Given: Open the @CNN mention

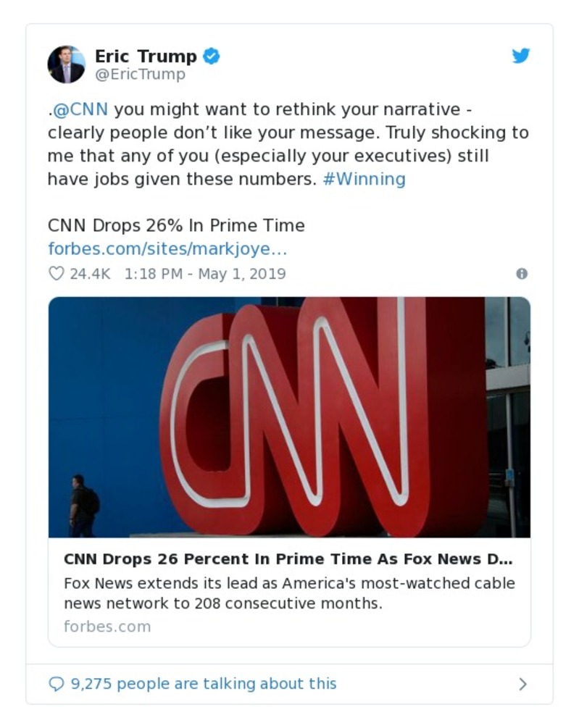Looking at the screenshot, I should (80, 110).
